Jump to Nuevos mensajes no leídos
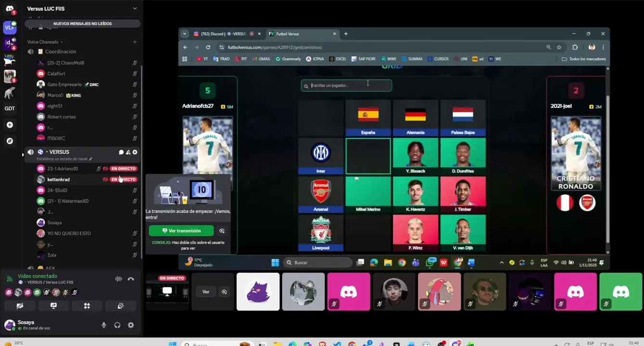 tap(82, 24)
